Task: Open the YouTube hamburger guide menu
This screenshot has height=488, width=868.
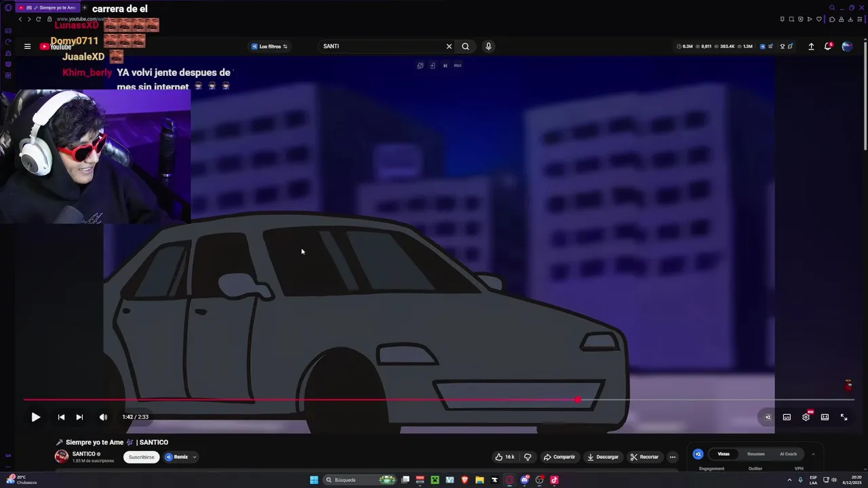Action: click(27, 46)
